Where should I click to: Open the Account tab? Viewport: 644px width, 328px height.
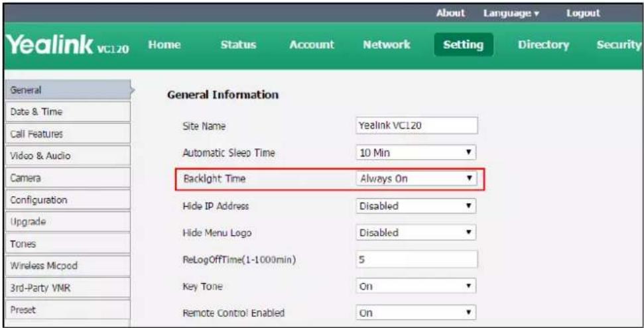(312, 45)
